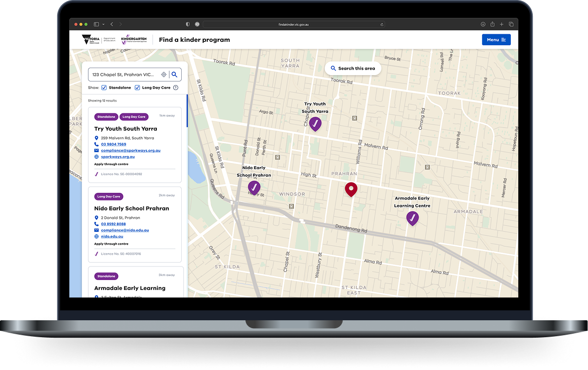
Task: Call 03 9804 7569 phone link
Action: pyautogui.click(x=113, y=144)
